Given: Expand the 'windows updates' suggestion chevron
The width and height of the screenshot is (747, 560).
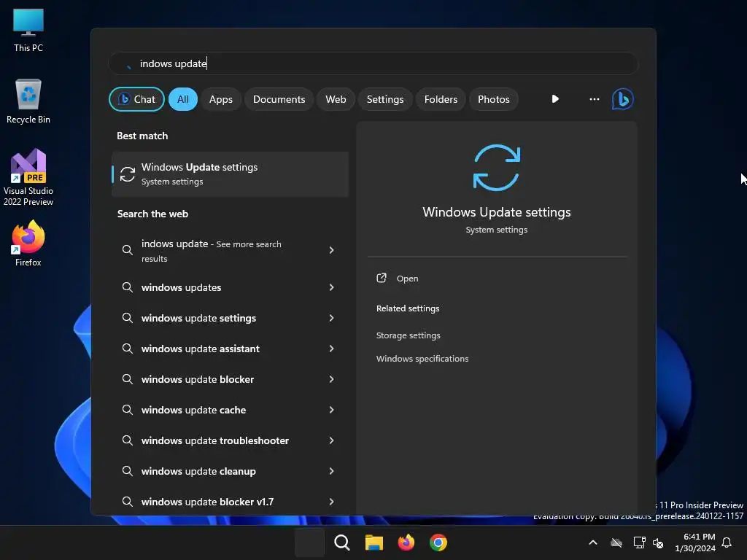Looking at the screenshot, I should [331, 287].
